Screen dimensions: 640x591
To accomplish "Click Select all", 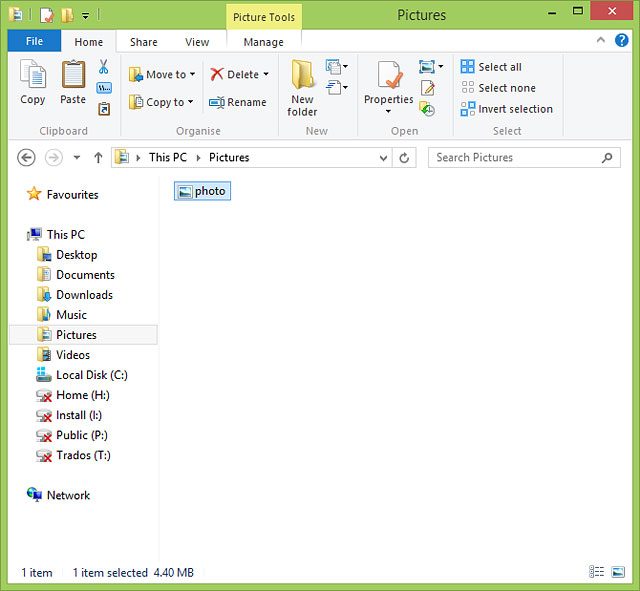I will click(491, 67).
